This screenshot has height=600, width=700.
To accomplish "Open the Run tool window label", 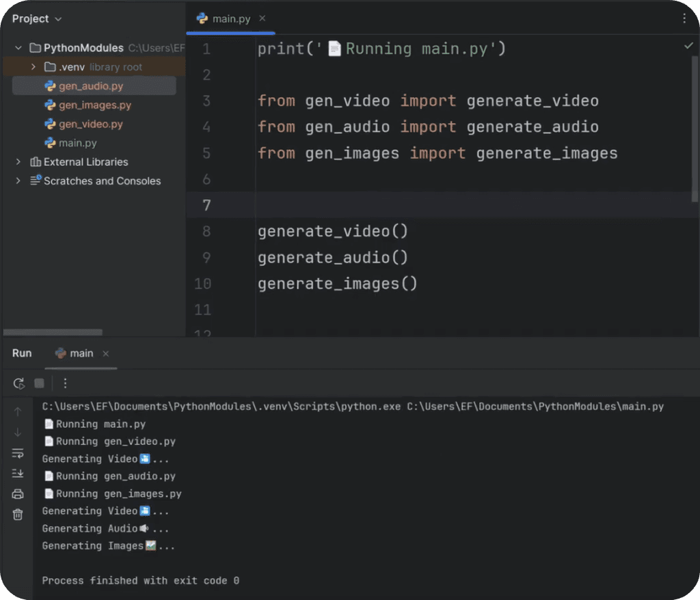I will coord(22,353).
